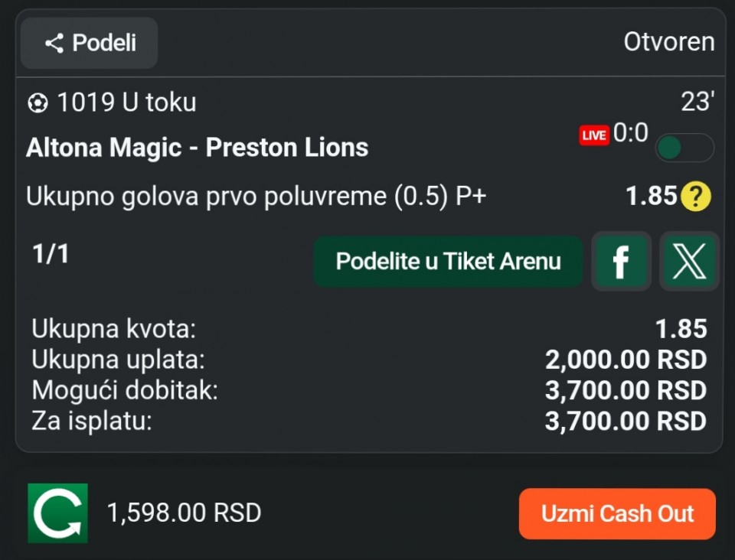This screenshot has height=560, width=735.
Task: Click the 1,598.00 RSD cash out amount
Action: pos(184,513)
